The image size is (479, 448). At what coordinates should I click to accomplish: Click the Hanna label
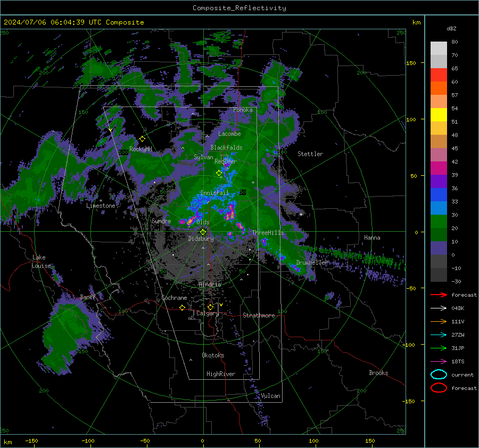(372, 238)
